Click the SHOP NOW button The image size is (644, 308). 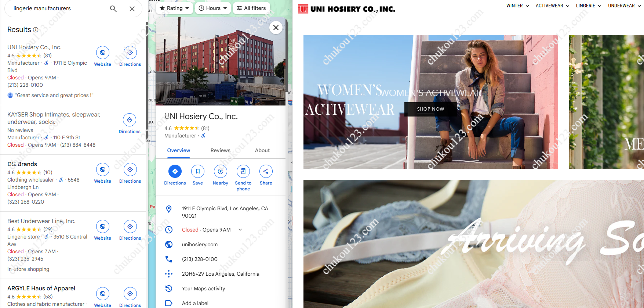point(430,109)
